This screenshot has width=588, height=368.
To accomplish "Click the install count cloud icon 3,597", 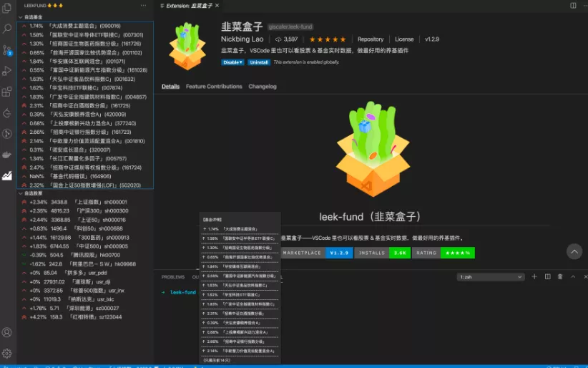I will [287, 39].
